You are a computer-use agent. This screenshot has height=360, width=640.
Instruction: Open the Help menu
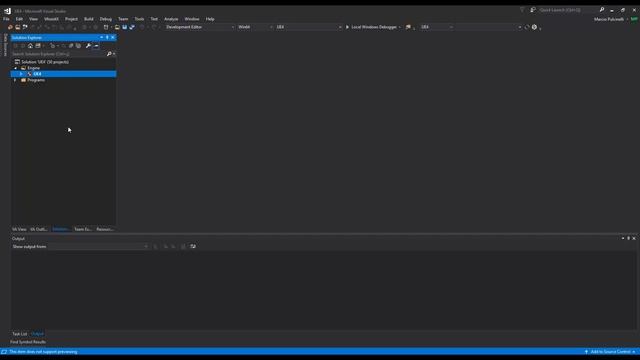(x=210, y=19)
